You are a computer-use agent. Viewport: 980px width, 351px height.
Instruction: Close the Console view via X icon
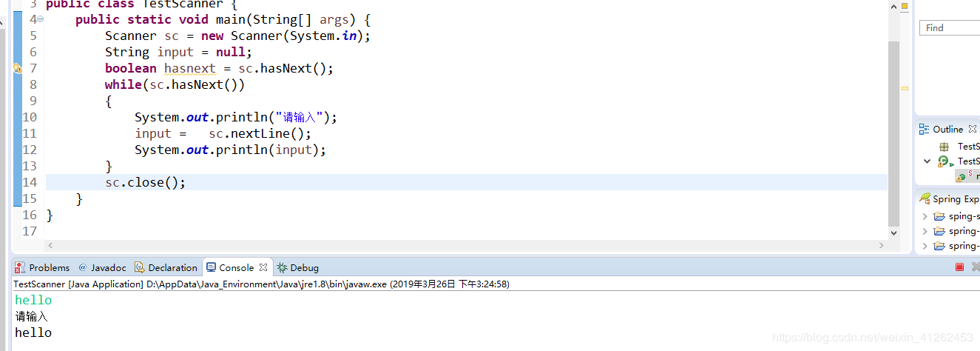point(263,267)
